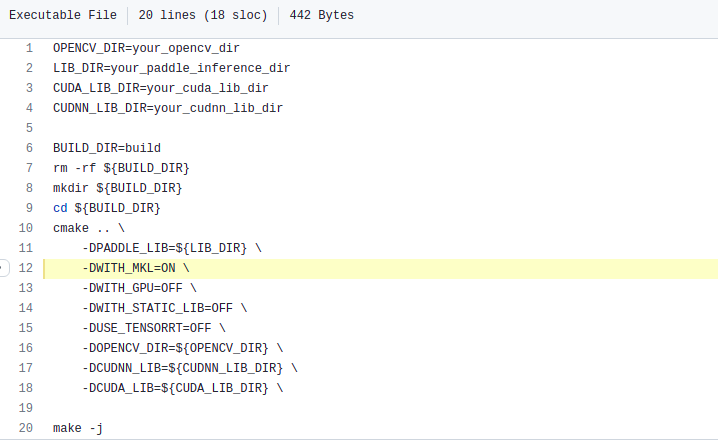Click blank line number 5
The image size is (718, 443).
tap(29, 128)
